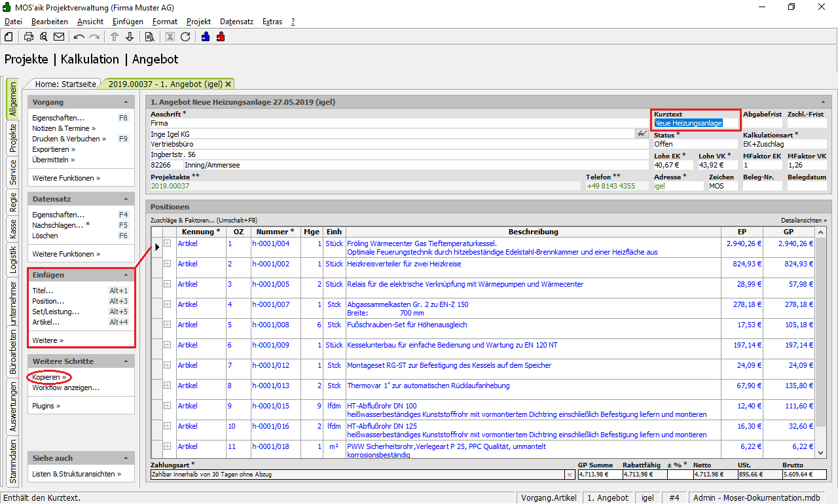
Task: Click the Kurztext input field
Action: tap(696, 123)
